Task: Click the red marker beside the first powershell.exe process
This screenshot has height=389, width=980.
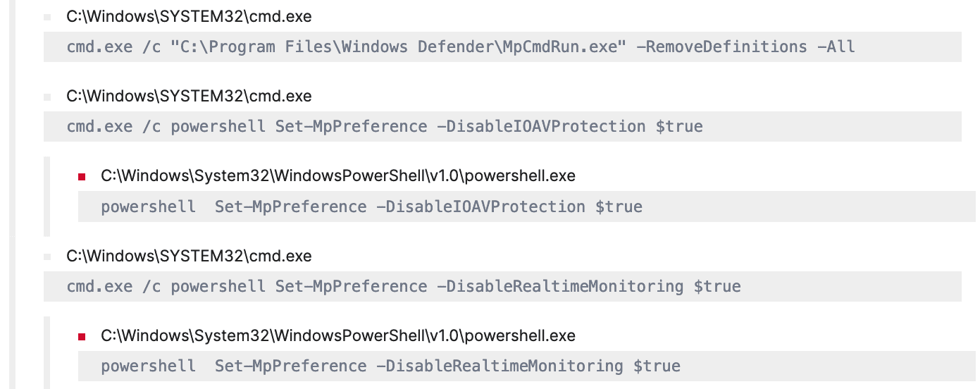Action: (x=82, y=177)
